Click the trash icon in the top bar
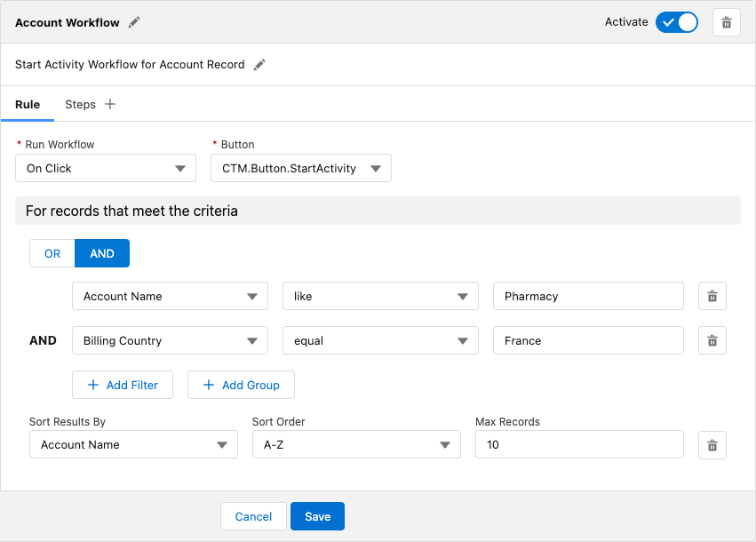Image resolution: width=756 pixels, height=542 pixels. click(727, 22)
